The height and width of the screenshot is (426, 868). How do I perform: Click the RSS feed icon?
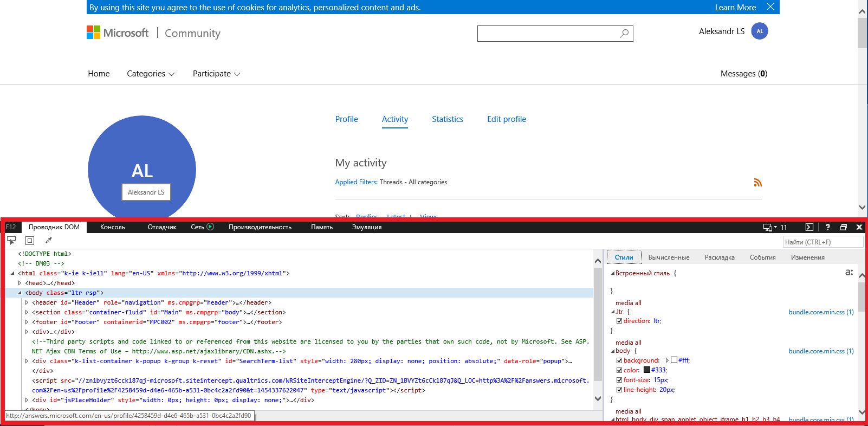point(758,183)
